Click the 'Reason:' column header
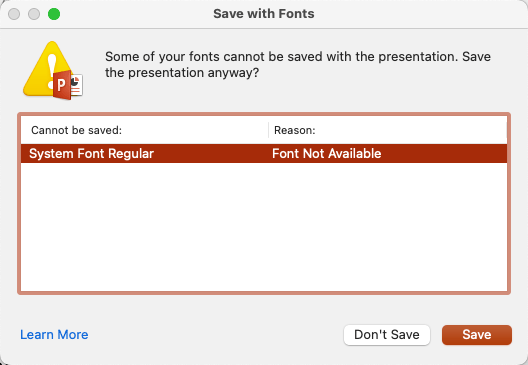Image resolution: width=528 pixels, height=365 pixels. [x=295, y=130]
